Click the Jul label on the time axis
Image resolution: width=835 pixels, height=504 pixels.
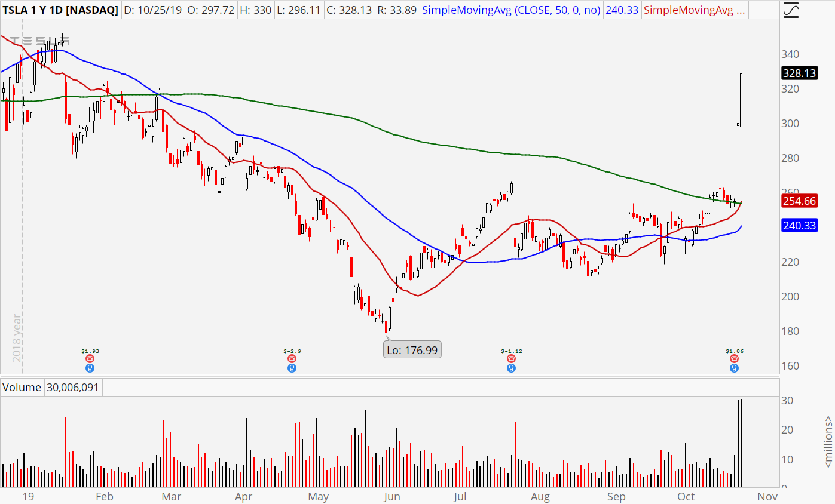(x=460, y=496)
